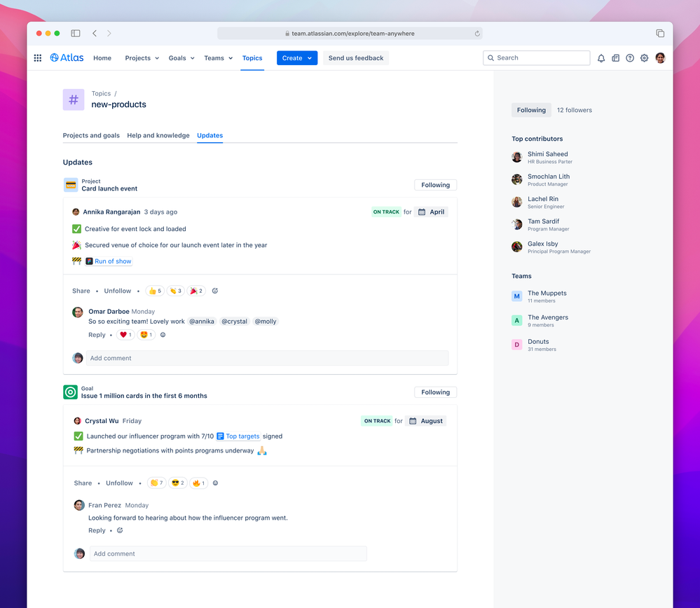Toggle clapping reaction with 3 count

click(176, 291)
